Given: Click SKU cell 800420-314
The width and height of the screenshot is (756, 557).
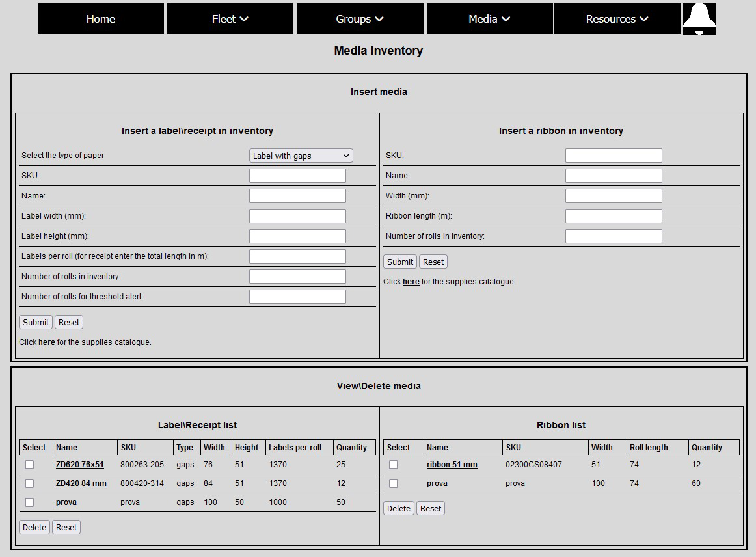Looking at the screenshot, I should click(x=142, y=483).
